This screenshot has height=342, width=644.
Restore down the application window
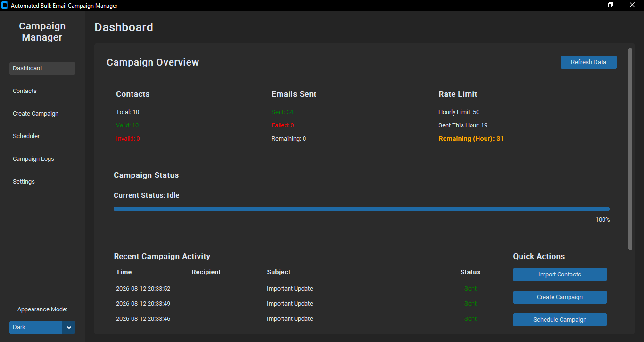[x=611, y=5]
